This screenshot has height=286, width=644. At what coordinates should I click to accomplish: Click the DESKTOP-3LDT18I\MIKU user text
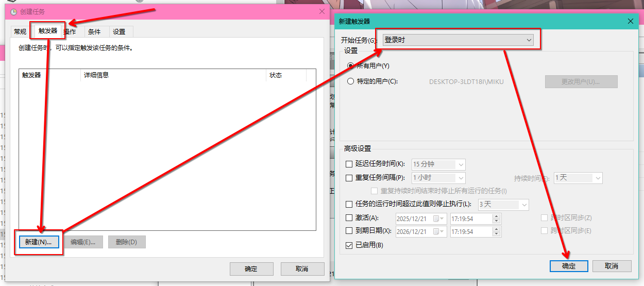[466, 81]
